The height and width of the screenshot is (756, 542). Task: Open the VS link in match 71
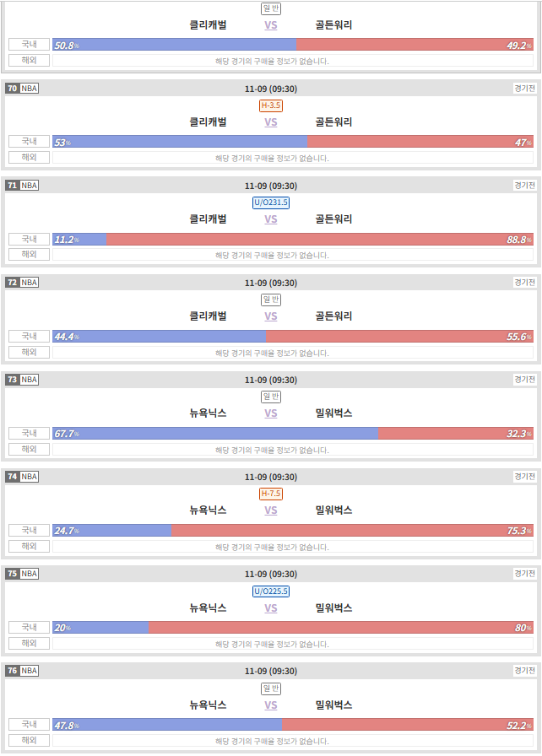click(x=270, y=219)
